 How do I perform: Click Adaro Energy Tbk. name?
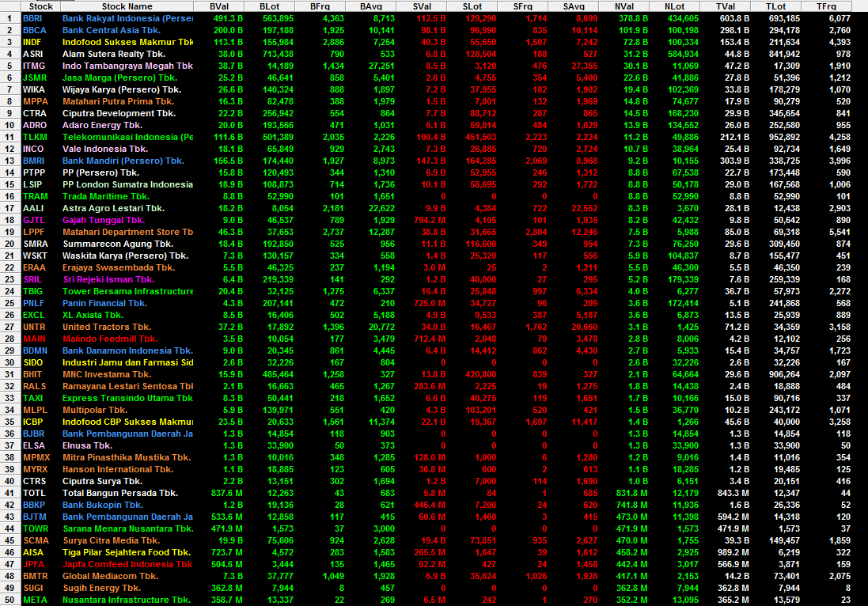[x=102, y=126]
